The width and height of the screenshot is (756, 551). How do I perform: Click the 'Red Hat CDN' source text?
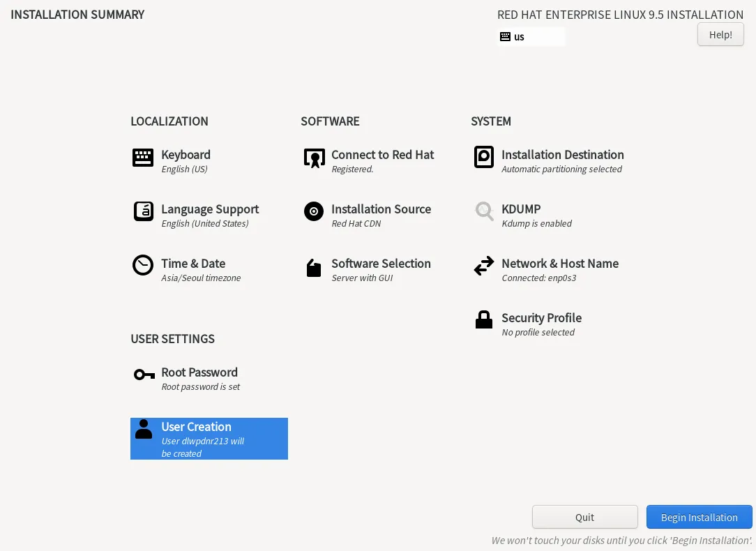coord(356,224)
